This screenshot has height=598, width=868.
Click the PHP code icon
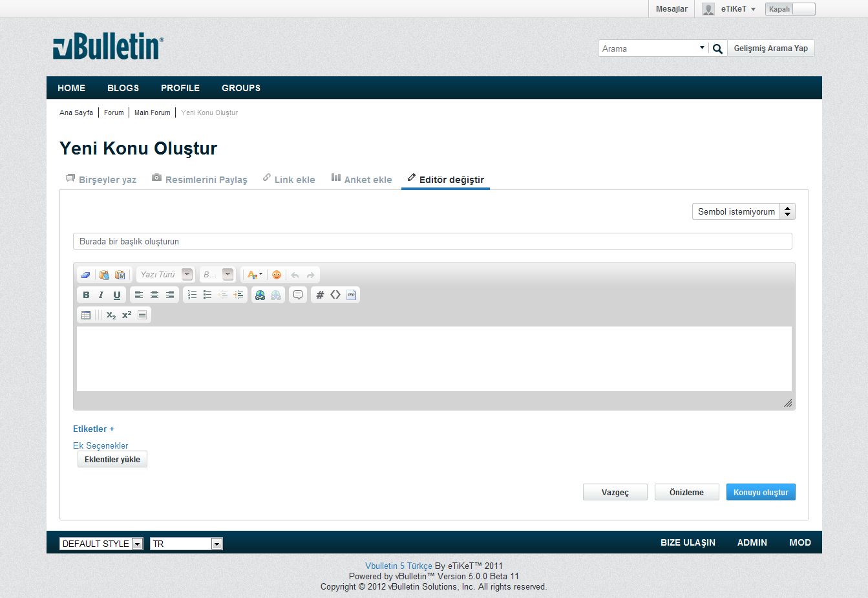(x=352, y=295)
